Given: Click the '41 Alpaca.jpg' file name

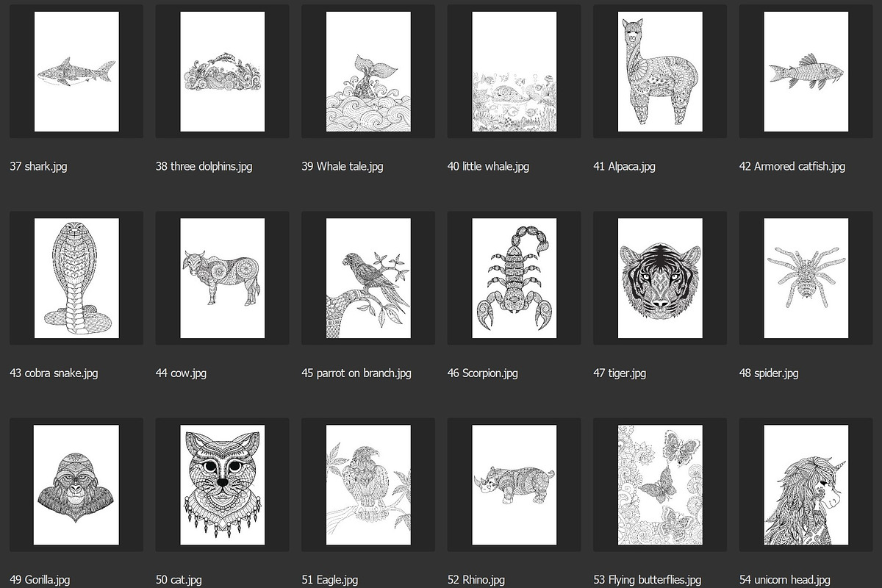Looking at the screenshot, I should [624, 167].
